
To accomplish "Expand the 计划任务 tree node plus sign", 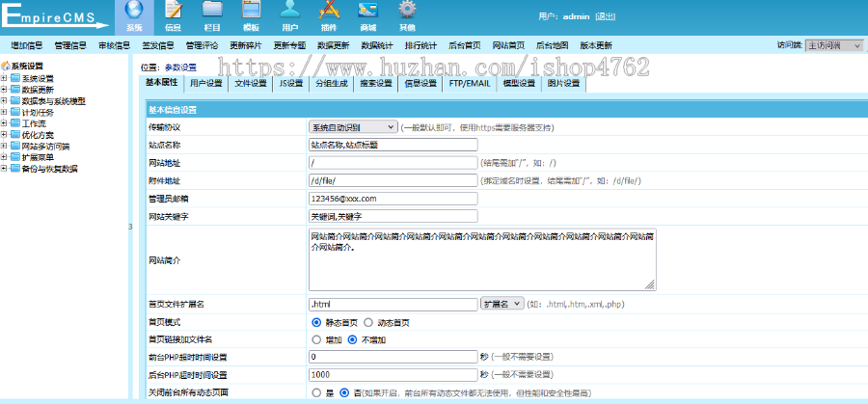I will click(x=4, y=113).
